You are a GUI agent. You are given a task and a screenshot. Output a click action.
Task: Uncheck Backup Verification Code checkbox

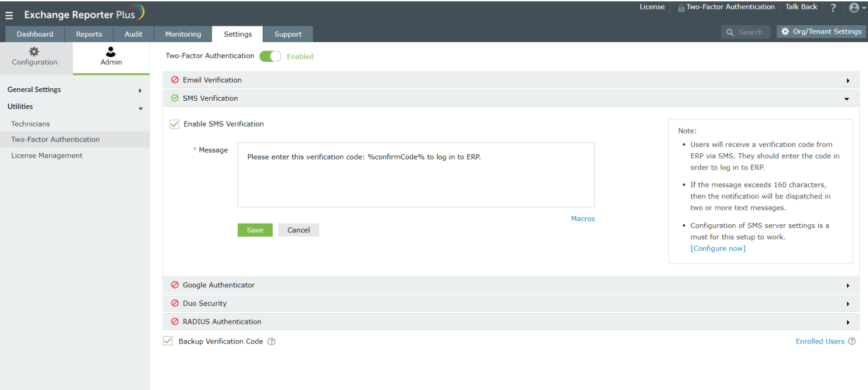pyautogui.click(x=168, y=341)
